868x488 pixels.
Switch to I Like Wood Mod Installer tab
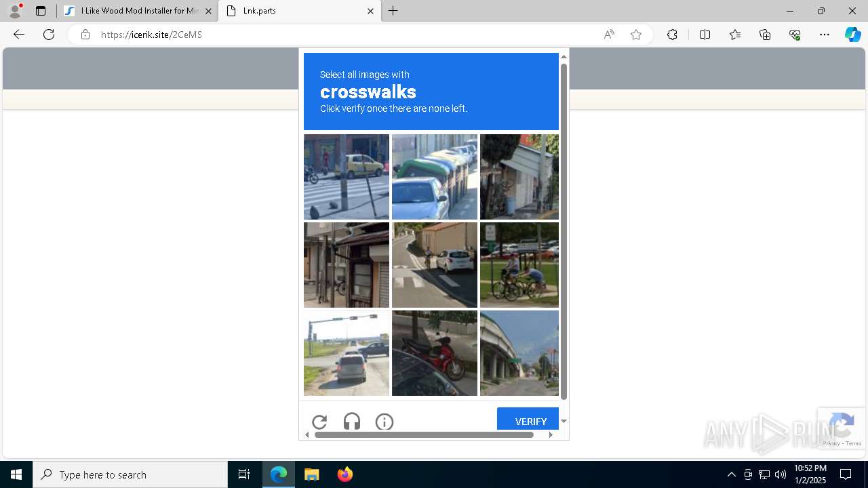click(x=139, y=11)
